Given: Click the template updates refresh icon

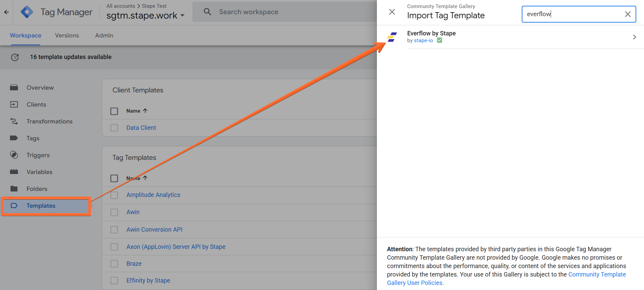Looking at the screenshot, I should (15, 57).
